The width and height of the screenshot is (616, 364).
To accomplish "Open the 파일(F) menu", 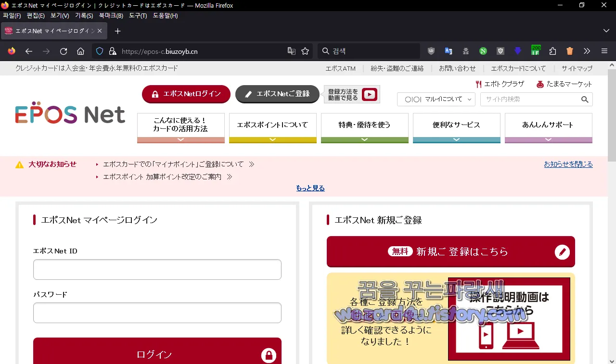I will coord(12,16).
